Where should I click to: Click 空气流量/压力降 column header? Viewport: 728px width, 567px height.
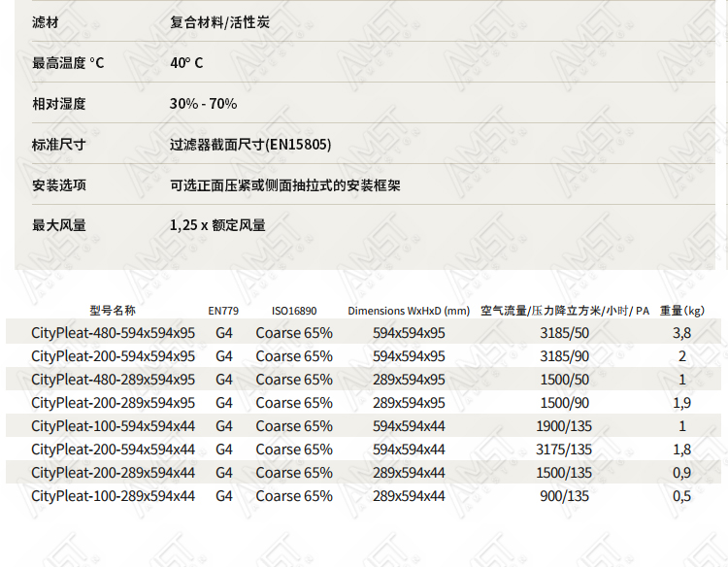coord(565,311)
